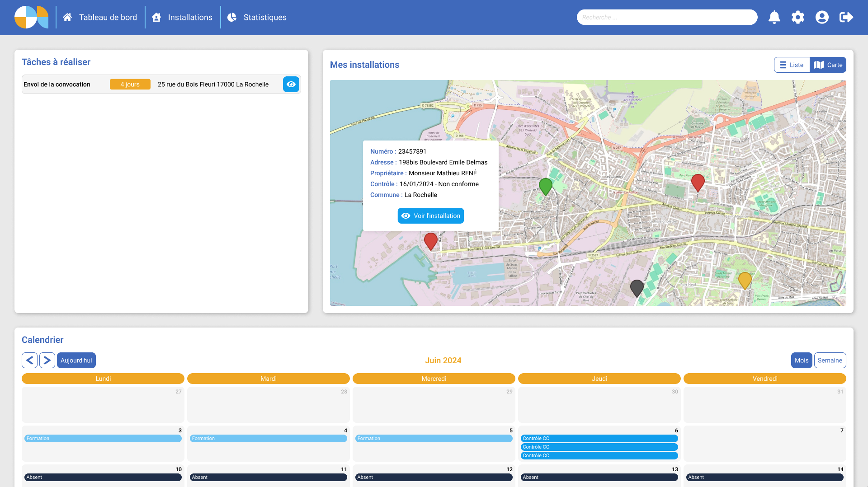
Task: Open Absent event on Wednesday 12
Action: [434, 477]
